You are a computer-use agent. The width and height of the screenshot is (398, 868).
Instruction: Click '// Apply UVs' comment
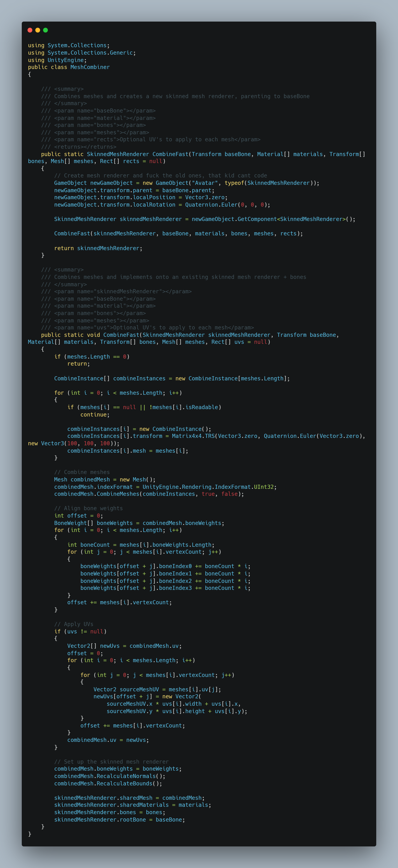pos(74,624)
